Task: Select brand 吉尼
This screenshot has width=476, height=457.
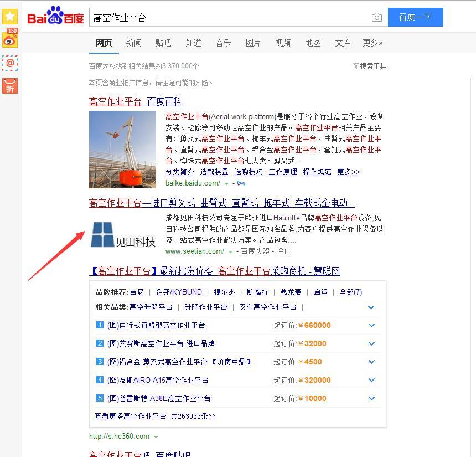Action: (137, 292)
